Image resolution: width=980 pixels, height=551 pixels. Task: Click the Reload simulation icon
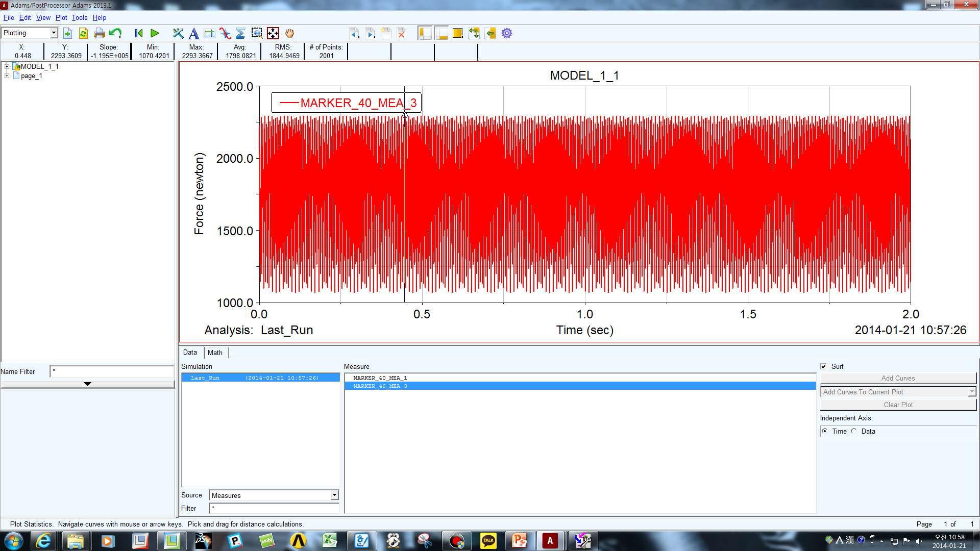coord(83,34)
